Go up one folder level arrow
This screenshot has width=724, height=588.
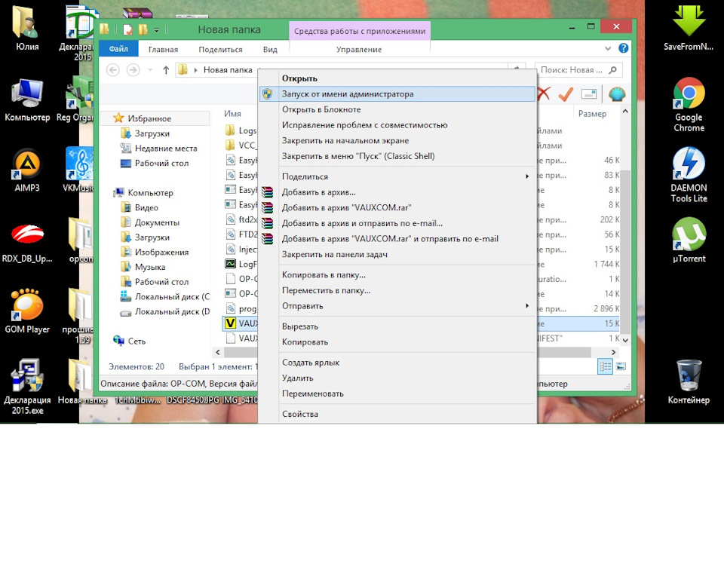point(166,70)
